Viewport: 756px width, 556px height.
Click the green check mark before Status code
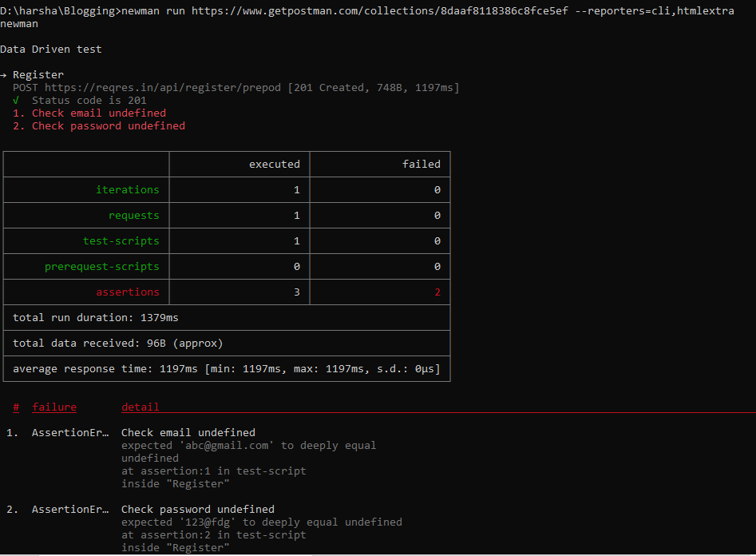click(x=16, y=101)
